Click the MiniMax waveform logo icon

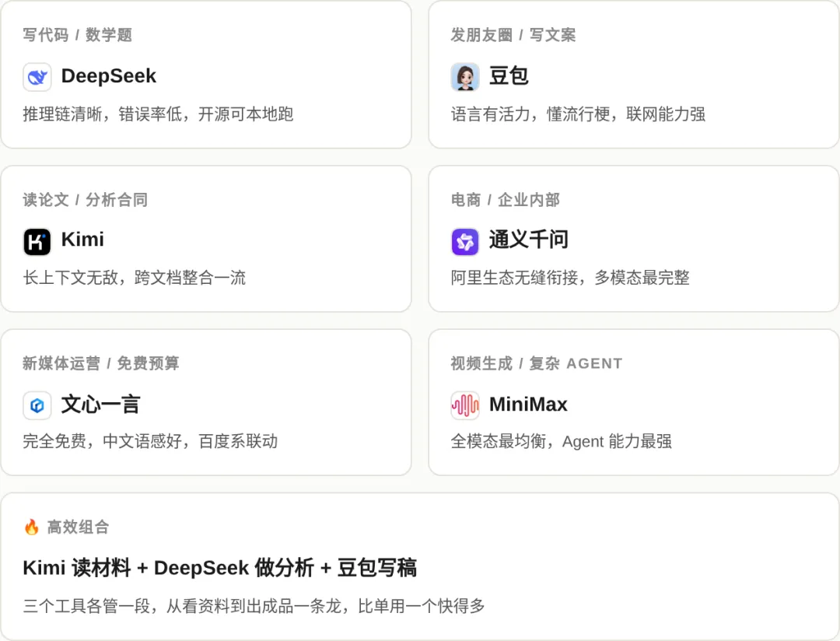click(x=464, y=405)
